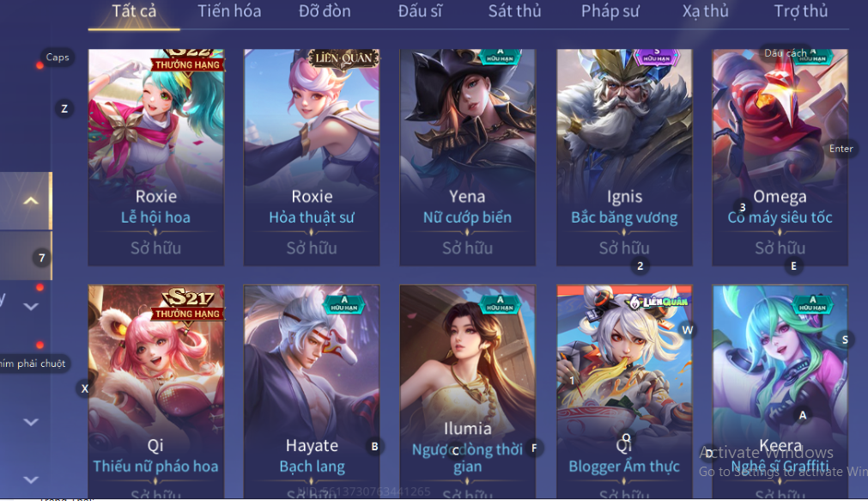Switch to the Sát thủ tab
Image resolution: width=868 pixels, height=501 pixels.
click(x=514, y=11)
